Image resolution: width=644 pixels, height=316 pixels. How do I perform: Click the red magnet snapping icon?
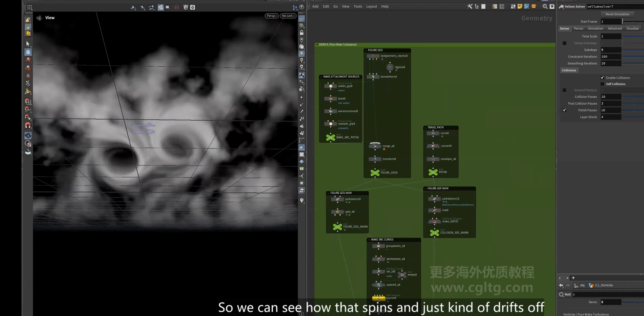pyautogui.click(x=28, y=125)
